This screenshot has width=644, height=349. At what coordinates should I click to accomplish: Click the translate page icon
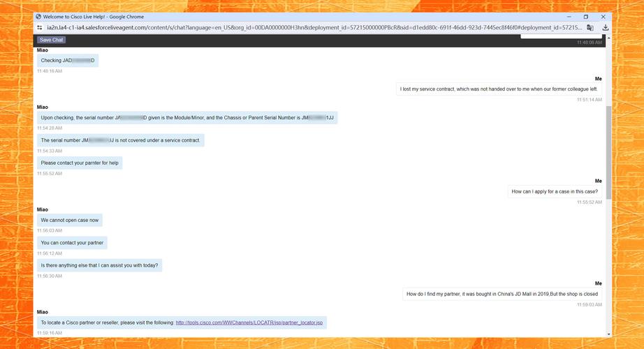pyautogui.click(x=590, y=27)
